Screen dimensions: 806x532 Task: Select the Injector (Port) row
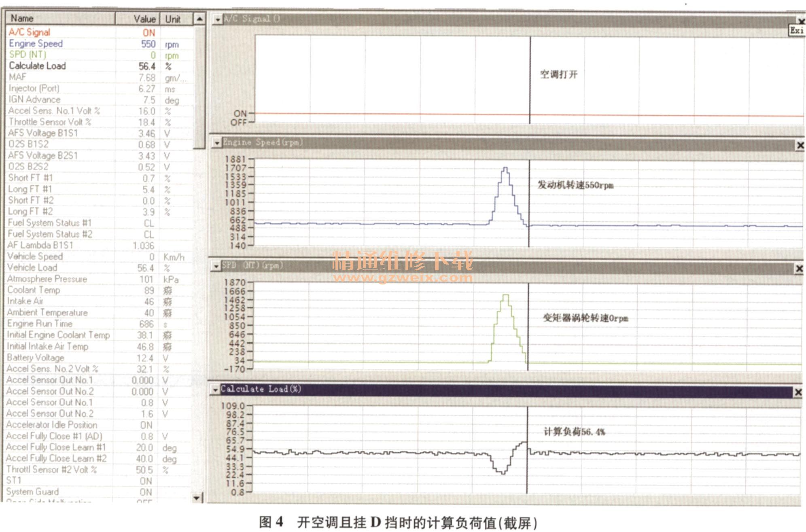click(100, 89)
